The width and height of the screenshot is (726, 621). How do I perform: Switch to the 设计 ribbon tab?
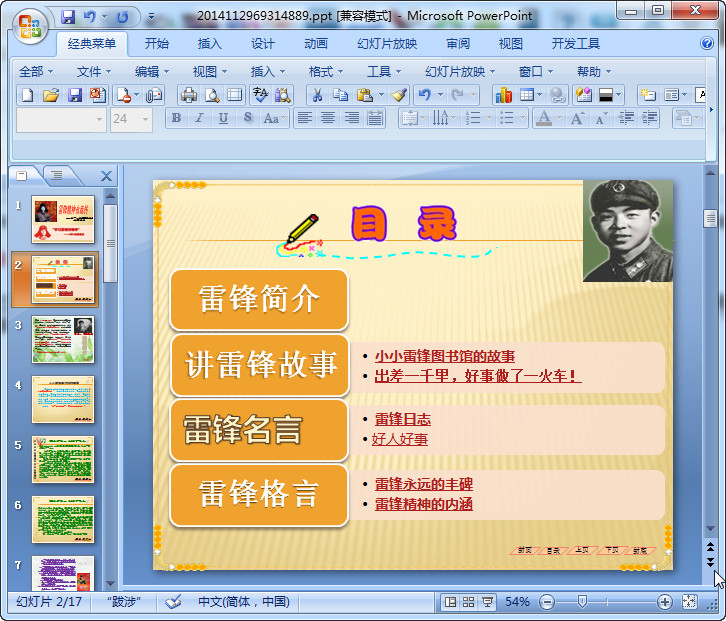[263, 44]
